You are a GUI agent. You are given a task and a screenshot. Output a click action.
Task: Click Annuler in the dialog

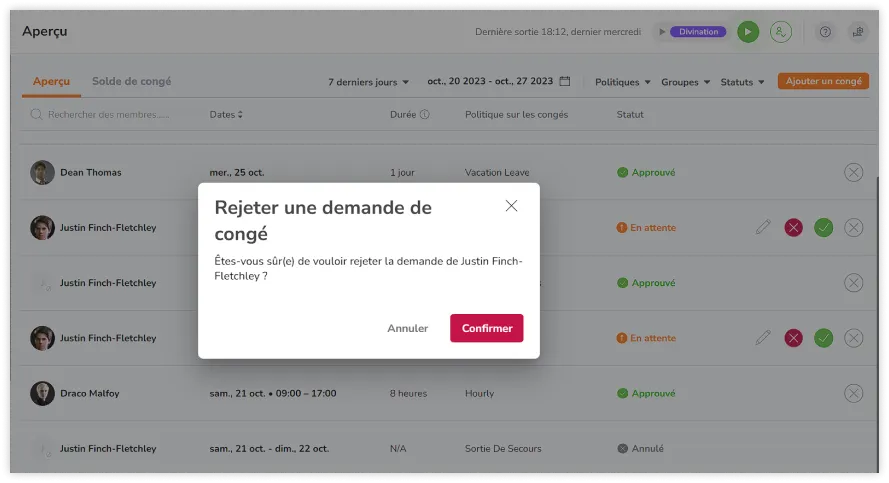[x=407, y=328]
